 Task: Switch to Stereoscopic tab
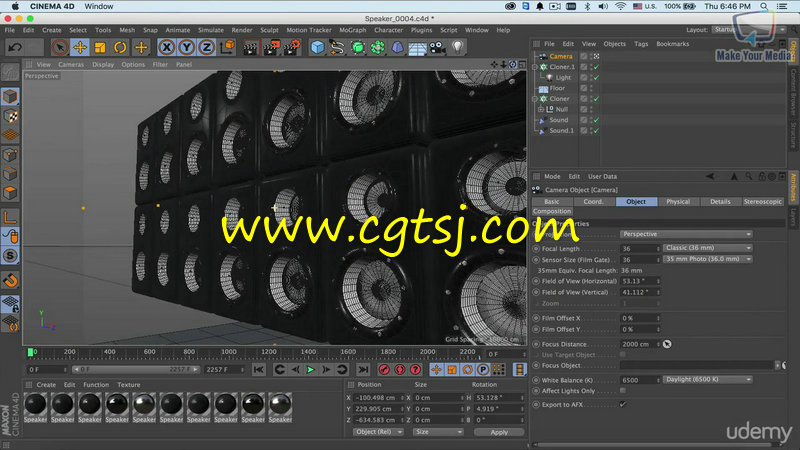[x=763, y=202]
